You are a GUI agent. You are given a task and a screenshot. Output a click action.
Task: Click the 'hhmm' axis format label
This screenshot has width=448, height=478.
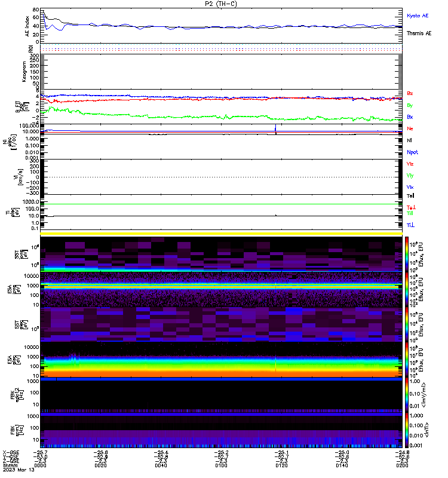10,465
